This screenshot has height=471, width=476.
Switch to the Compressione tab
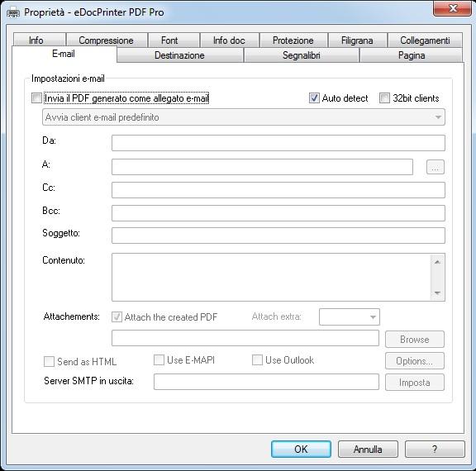[107, 40]
